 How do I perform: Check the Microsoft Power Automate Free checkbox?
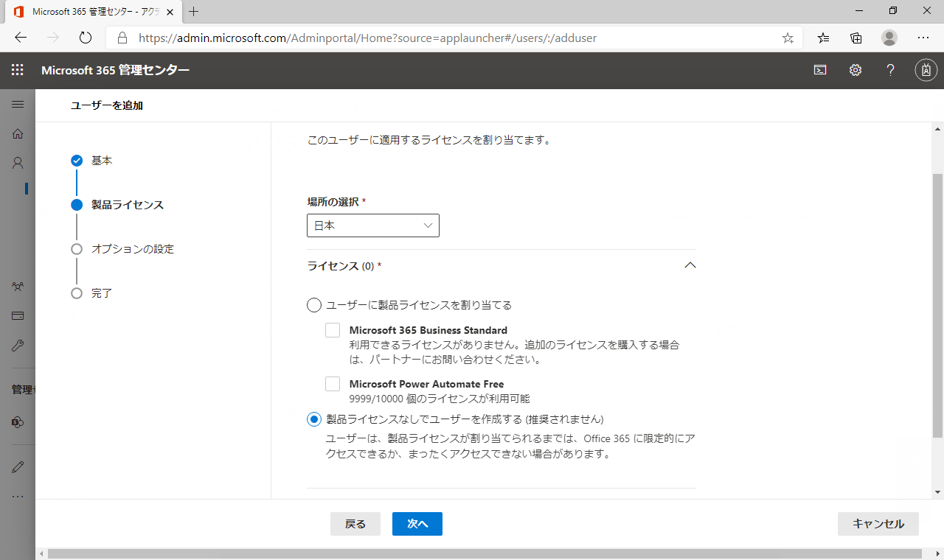333,384
